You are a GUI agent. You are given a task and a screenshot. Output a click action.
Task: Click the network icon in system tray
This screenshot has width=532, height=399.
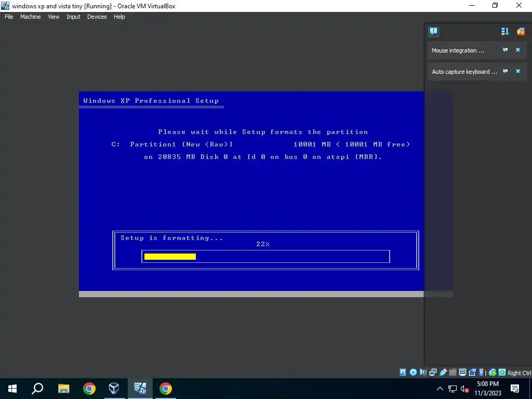tap(453, 389)
